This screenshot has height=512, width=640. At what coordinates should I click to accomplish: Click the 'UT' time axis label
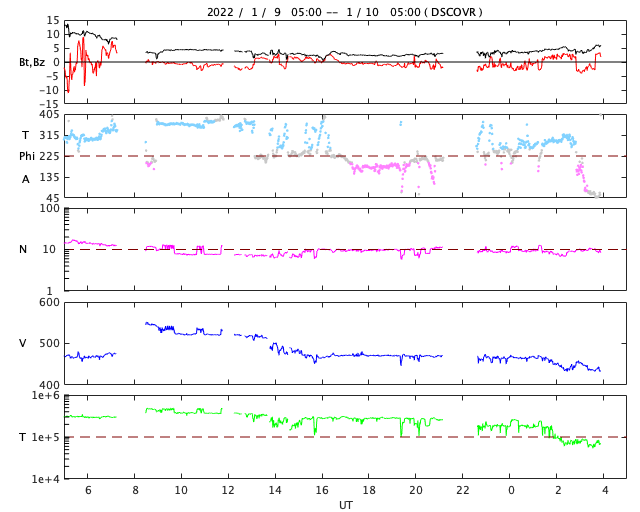(345, 505)
